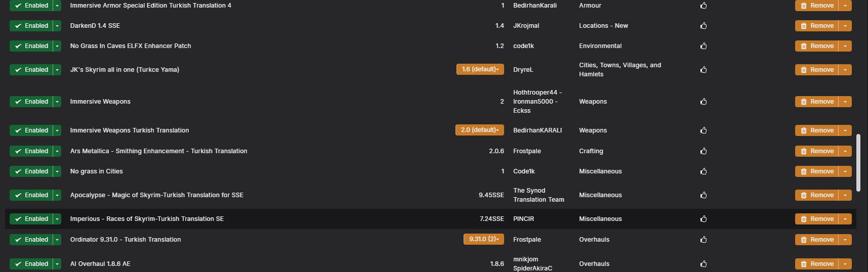Disable the Immersive Weapons mod
Image resolution: width=868 pixels, height=272 pixels.
click(31, 102)
